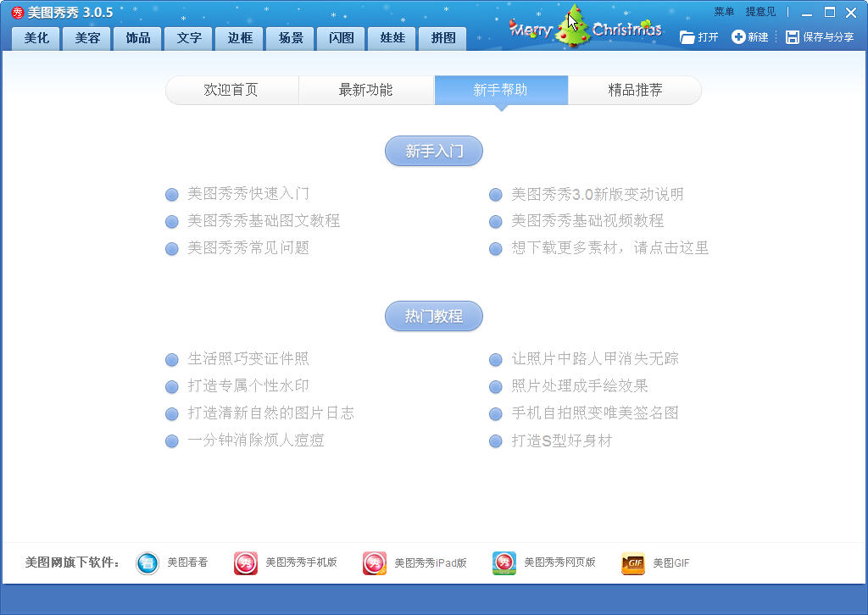Open the 菜单 menu
This screenshot has width=868, height=615.
pyautogui.click(x=724, y=12)
